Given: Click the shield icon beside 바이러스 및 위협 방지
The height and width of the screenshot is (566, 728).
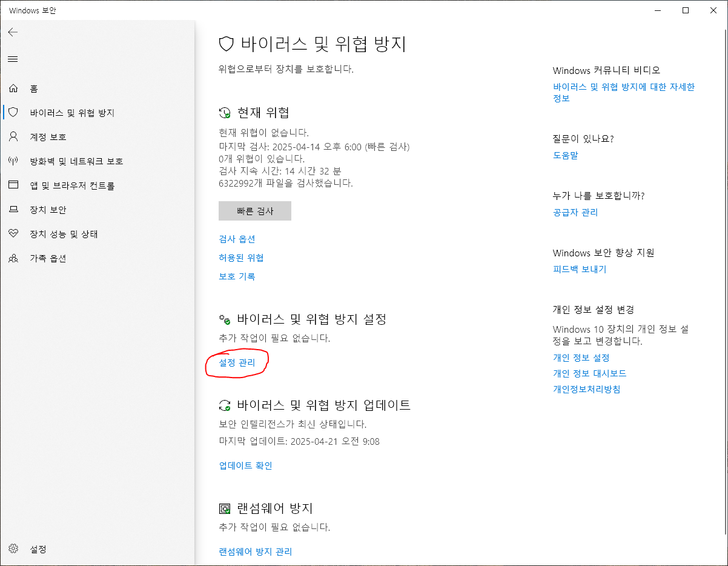Looking at the screenshot, I should click(x=13, y=112).
